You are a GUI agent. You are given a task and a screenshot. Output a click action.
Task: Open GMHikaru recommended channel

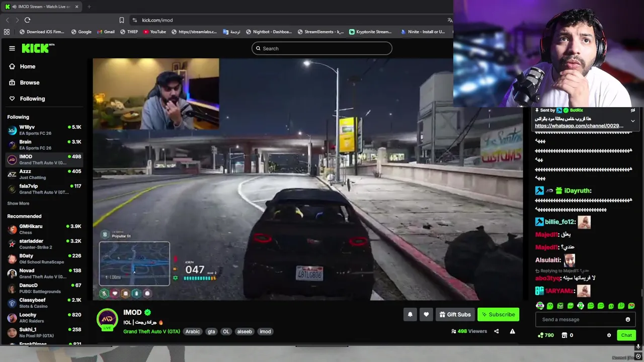44,229
